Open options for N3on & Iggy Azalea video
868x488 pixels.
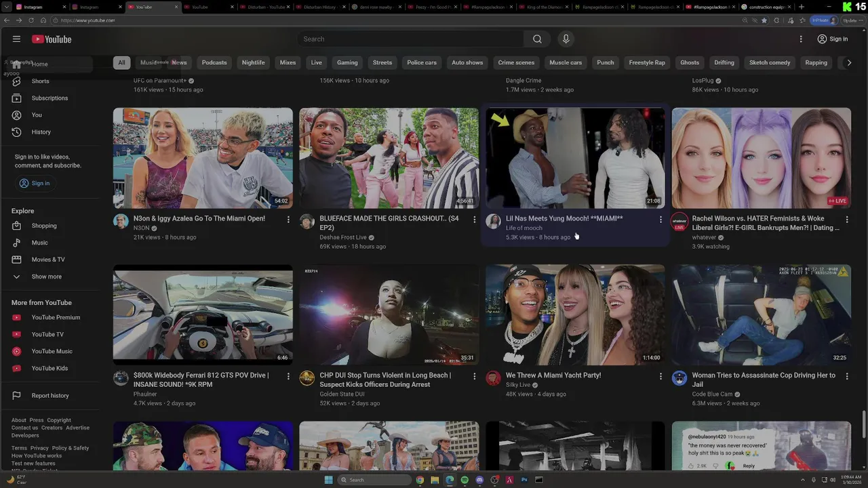click(288, 220)
